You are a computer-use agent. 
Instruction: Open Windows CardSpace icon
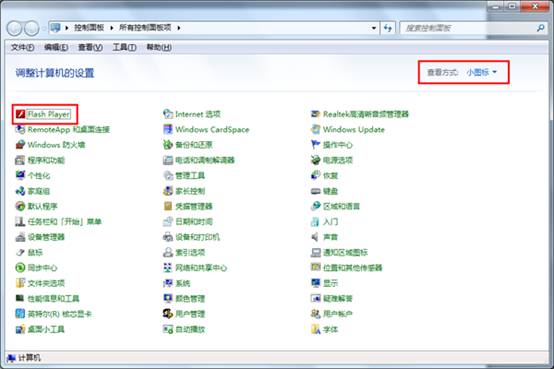168,129
